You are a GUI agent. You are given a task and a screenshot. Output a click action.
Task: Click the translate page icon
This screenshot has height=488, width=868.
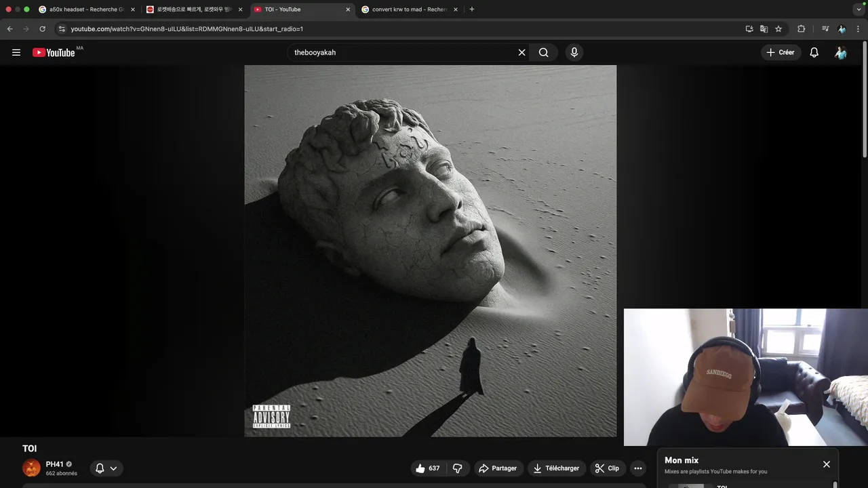coord(764,29)
